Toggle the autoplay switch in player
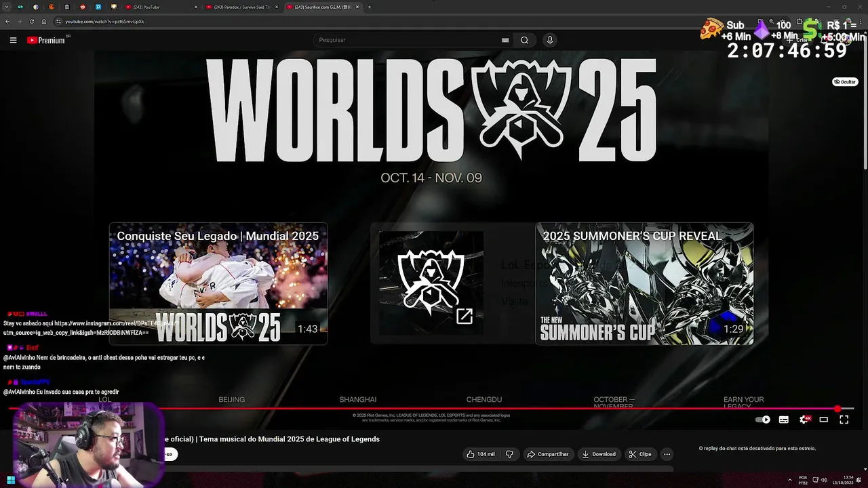Image resolution: width=868 pixels, height=488 pixels. 763,420
